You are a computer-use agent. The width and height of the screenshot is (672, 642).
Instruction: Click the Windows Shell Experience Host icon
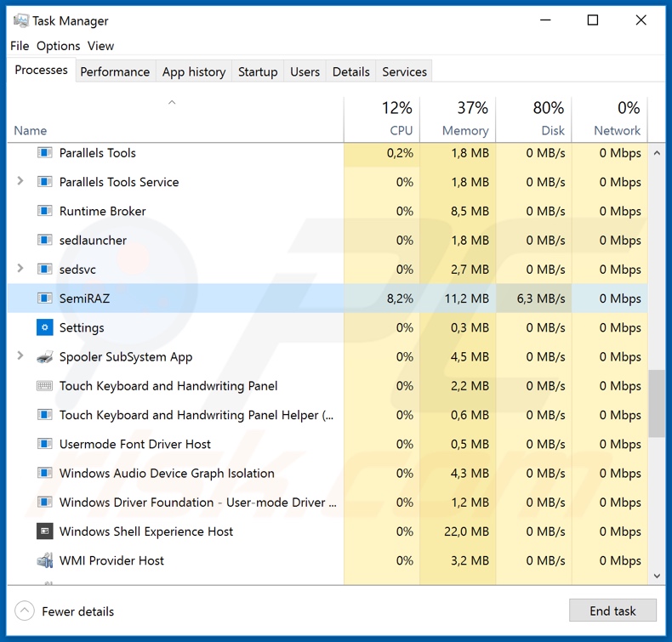point(44,531)
